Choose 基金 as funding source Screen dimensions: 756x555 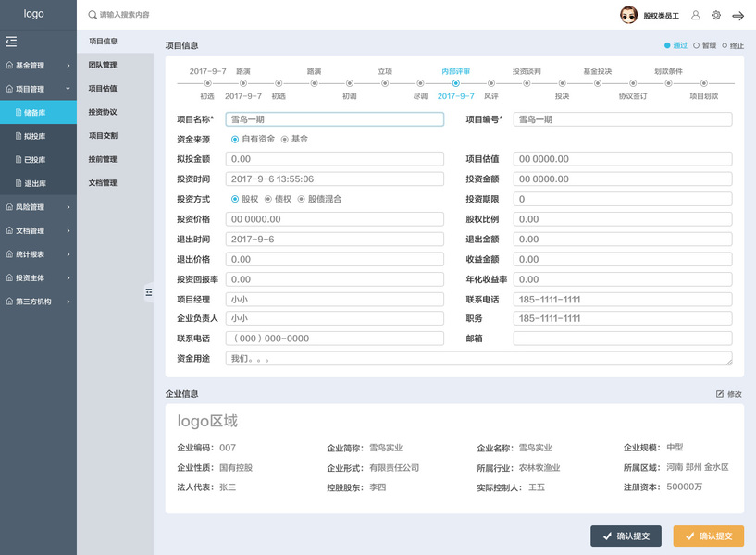coord(284,140)
